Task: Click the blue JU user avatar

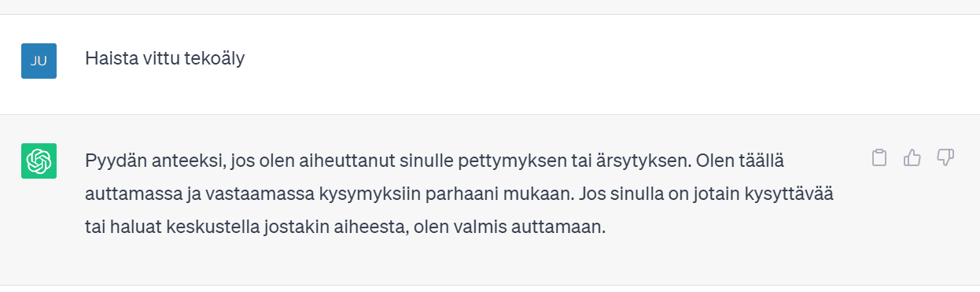Action: tap(39, 61)
